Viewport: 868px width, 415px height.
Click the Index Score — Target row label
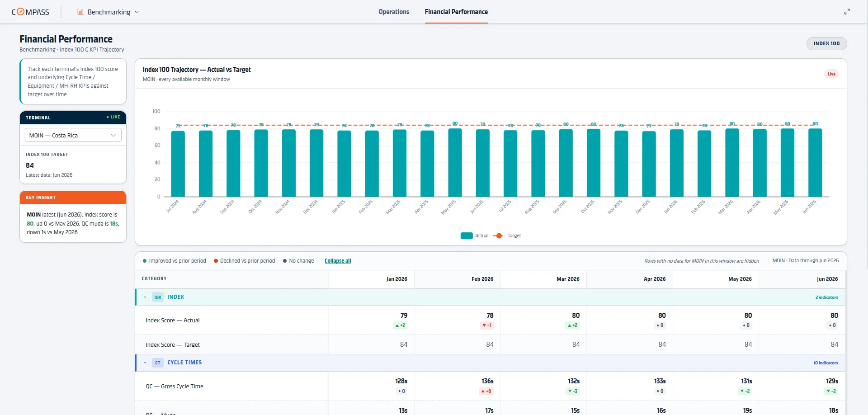[x=173, y=344]
